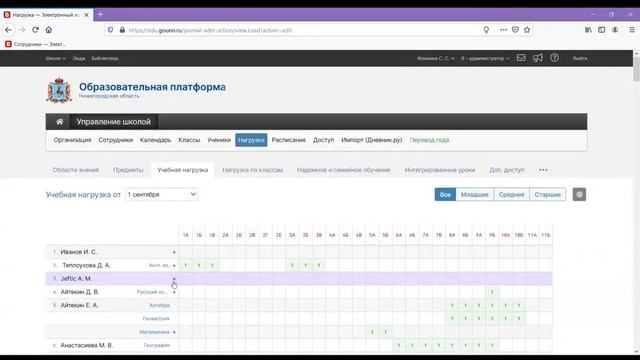Click the Образовательная платформа title
The height and width of the screenshot is (360, 640).
point(152,87)
